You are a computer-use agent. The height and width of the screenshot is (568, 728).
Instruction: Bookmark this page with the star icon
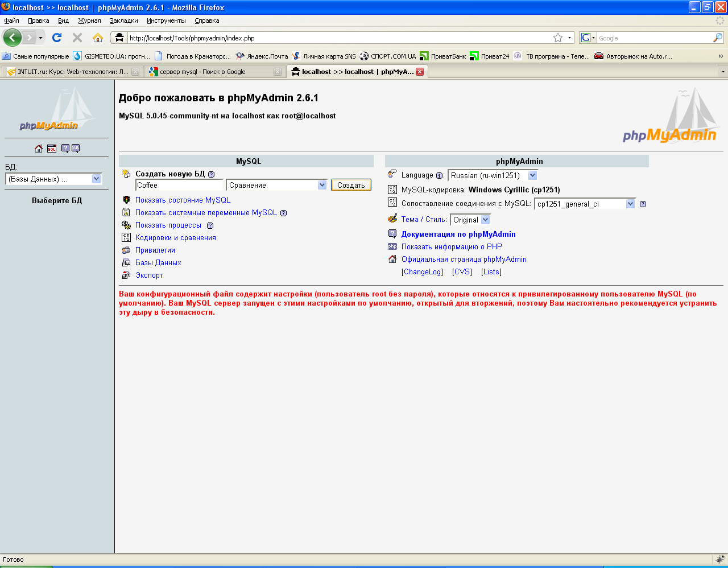point(558,38)
